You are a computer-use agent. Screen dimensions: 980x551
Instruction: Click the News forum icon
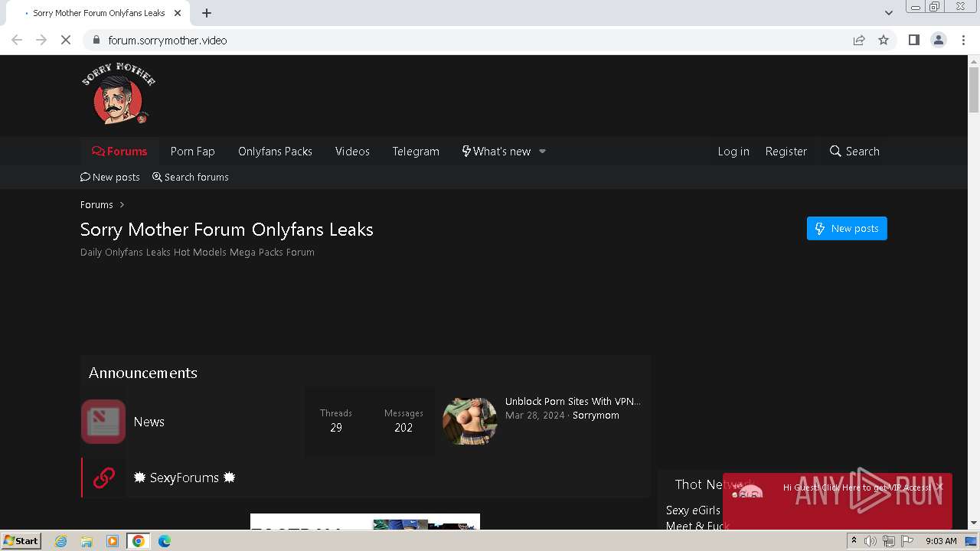point(103,422)
